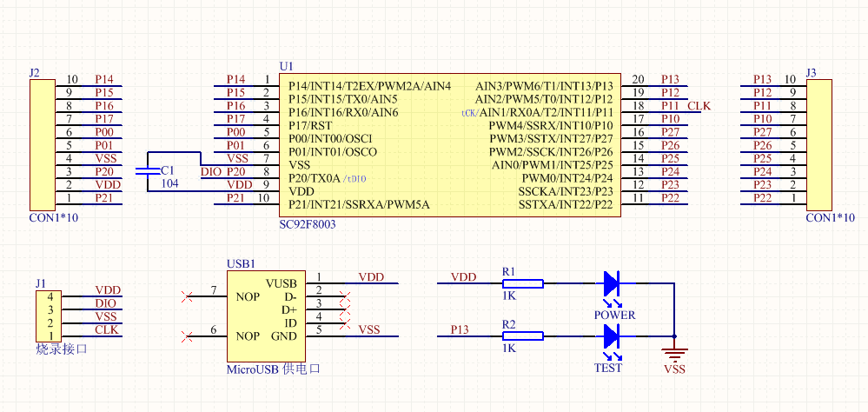Select CLK net label on J1 pin 1
Image resolution: width=868 pixels, height=412 pixels.
click(x=107, y=330)
